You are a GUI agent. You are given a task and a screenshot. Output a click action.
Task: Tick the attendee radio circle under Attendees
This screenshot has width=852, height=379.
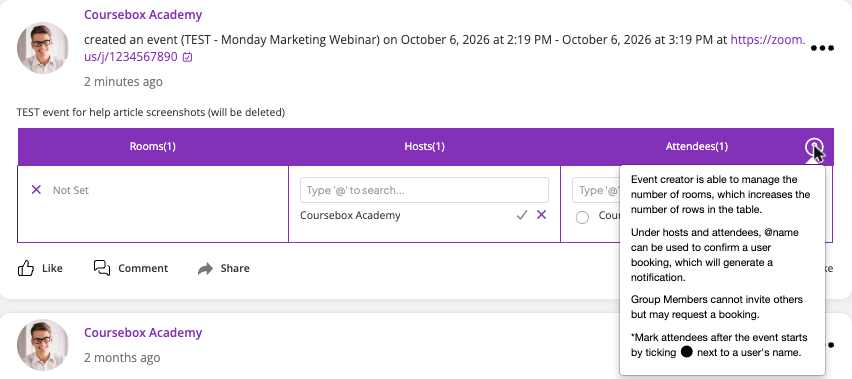pyautogui.click(x=582, y=218)
